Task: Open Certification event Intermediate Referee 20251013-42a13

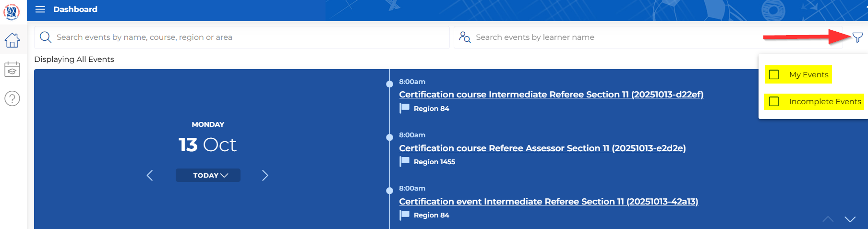Action: click(x=548, y=202)
